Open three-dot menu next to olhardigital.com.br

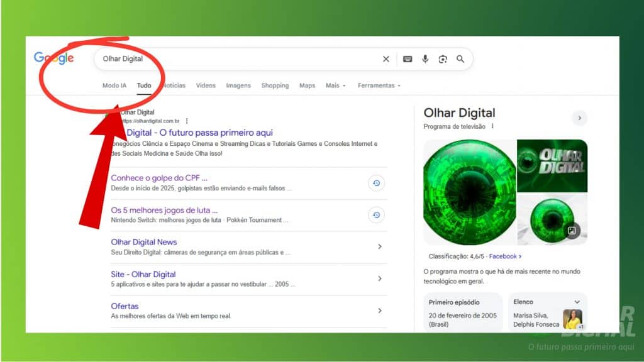(x=187, y=121)
